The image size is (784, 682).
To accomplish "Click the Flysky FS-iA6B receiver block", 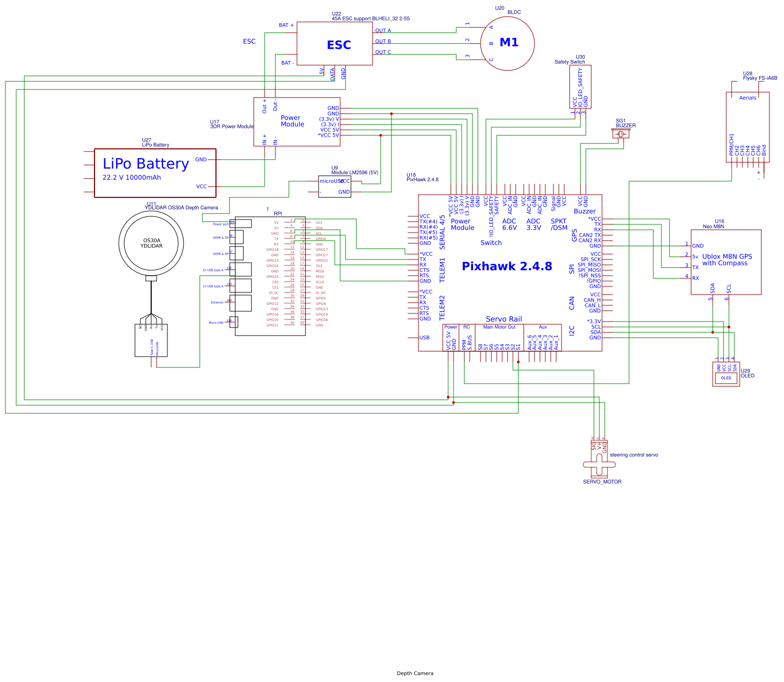I will pos(748,127).
